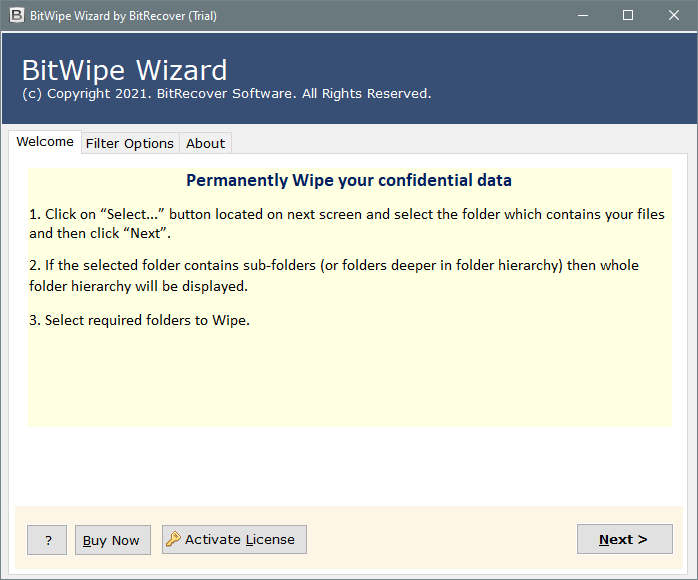Open the About tab

pyautogui.click(x=205, y=143)
